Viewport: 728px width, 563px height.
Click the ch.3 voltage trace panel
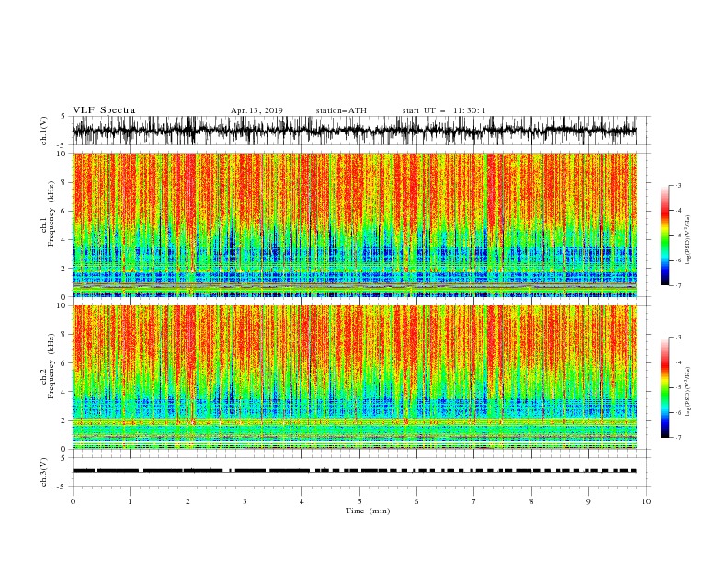(360, 472)
